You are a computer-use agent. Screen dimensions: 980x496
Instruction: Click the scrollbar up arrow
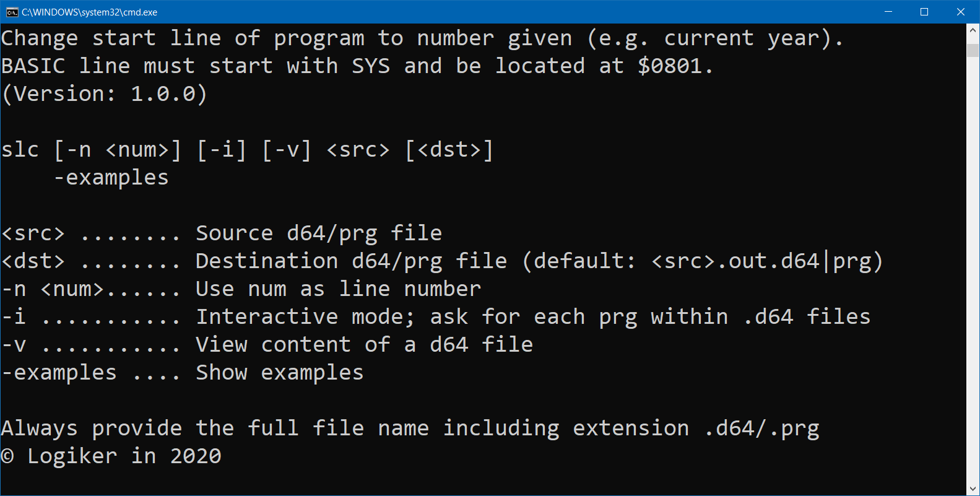[x=973, y=30]
